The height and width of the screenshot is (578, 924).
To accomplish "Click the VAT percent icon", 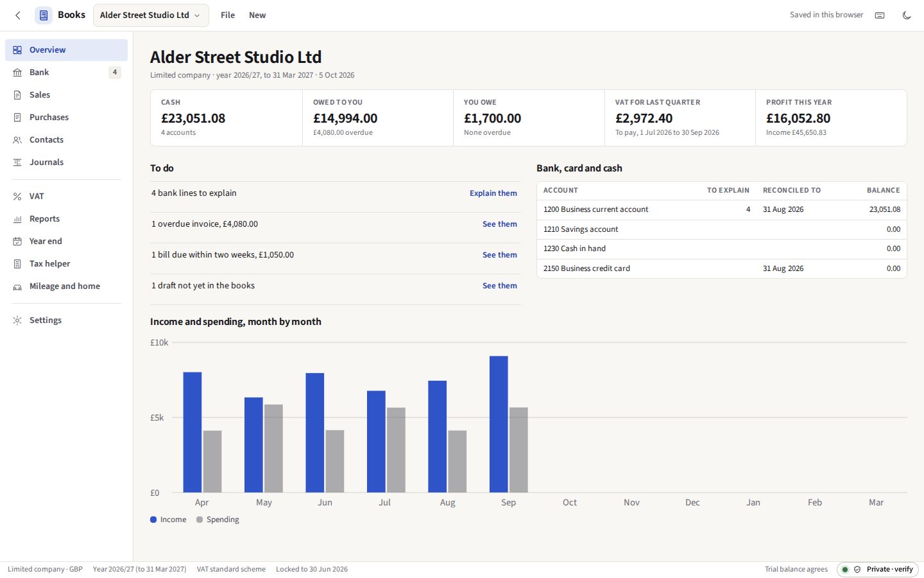I will point(17,197).
